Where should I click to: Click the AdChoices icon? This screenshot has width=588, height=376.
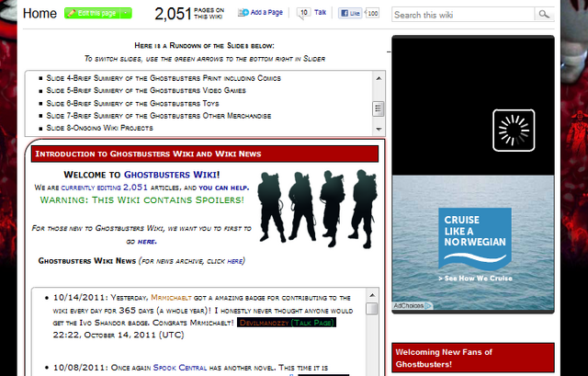coord(428,306)
